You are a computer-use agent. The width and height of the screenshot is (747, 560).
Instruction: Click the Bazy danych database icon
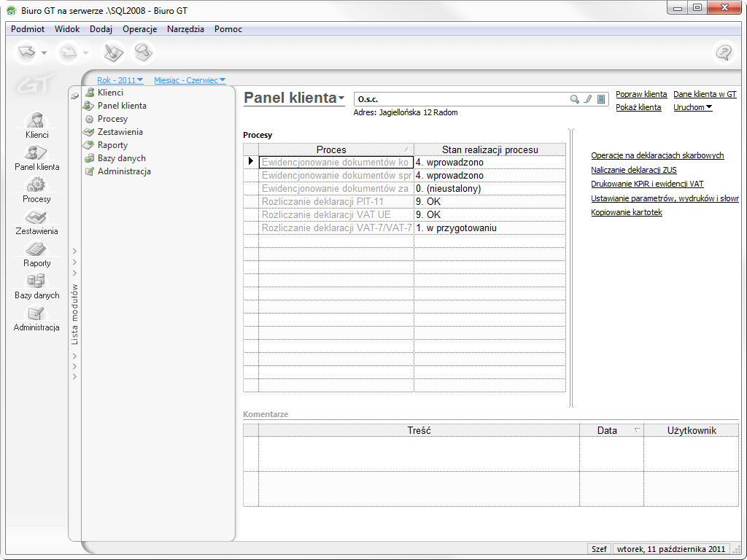click(36, 281)
